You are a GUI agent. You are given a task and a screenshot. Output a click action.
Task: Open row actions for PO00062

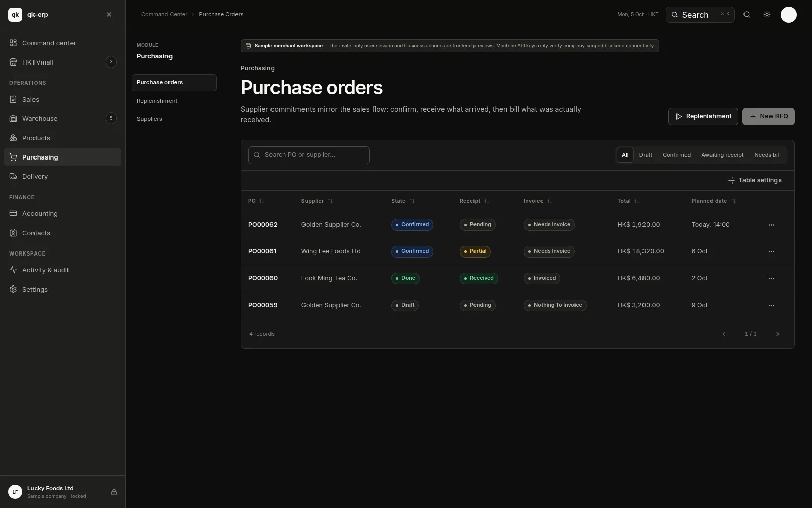tap(771, 225)
